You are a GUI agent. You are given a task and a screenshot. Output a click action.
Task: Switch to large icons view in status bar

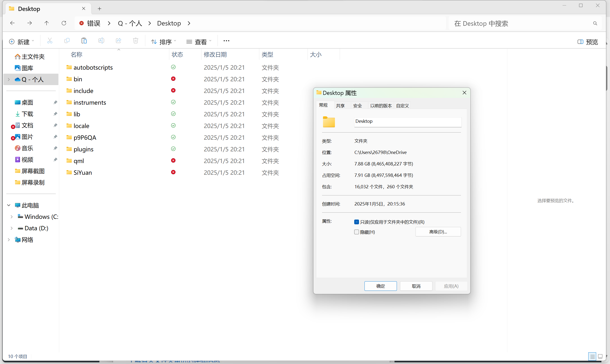600,356
